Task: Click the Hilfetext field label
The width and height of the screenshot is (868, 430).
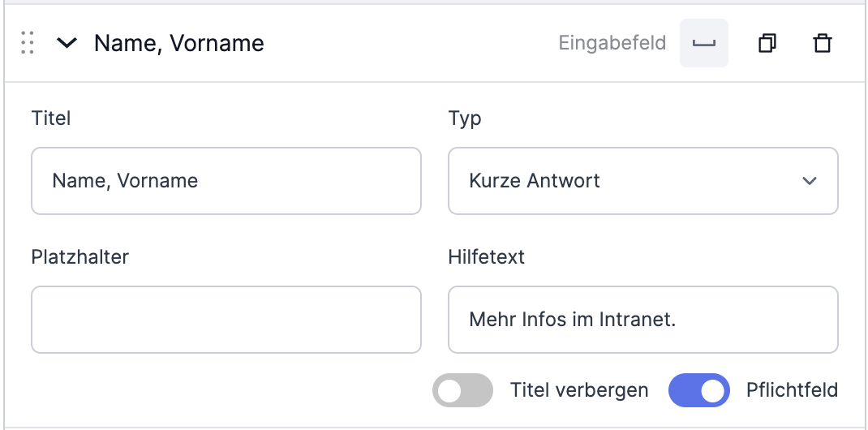Action: [x=487, y=256]
